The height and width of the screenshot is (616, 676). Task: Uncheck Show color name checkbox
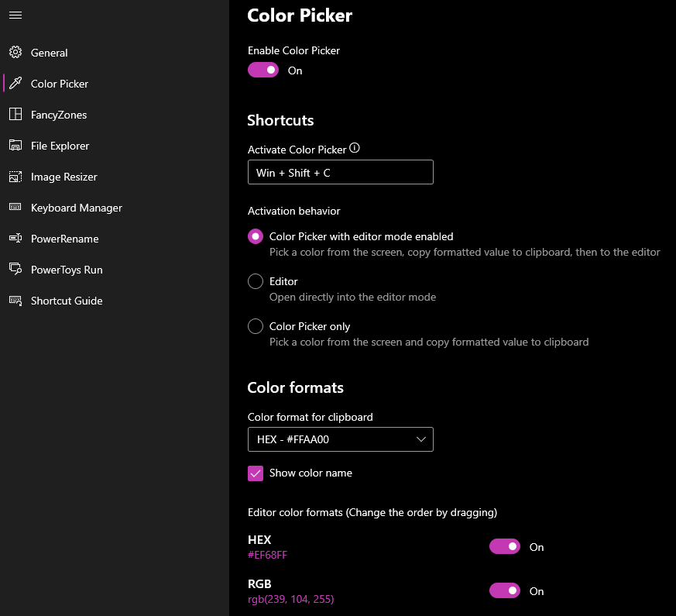tap(256, 473)
